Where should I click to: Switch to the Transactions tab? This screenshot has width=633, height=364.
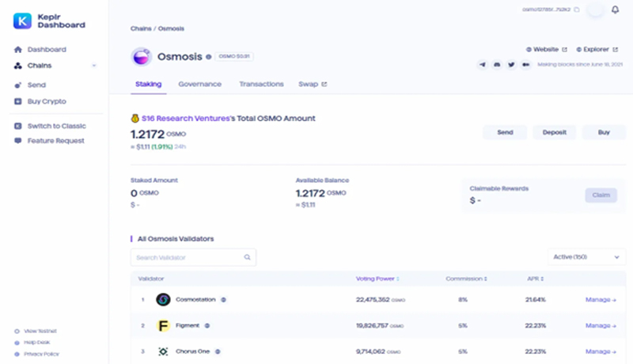(x=261, y=85)
